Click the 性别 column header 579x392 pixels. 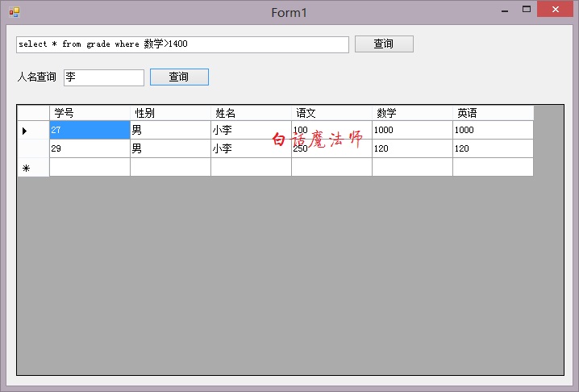(x=170, y=113)
